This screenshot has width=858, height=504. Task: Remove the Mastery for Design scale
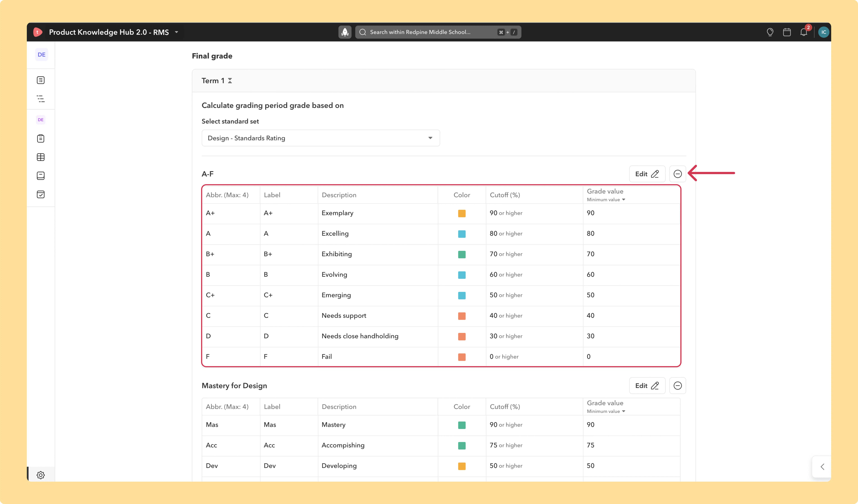678,386
